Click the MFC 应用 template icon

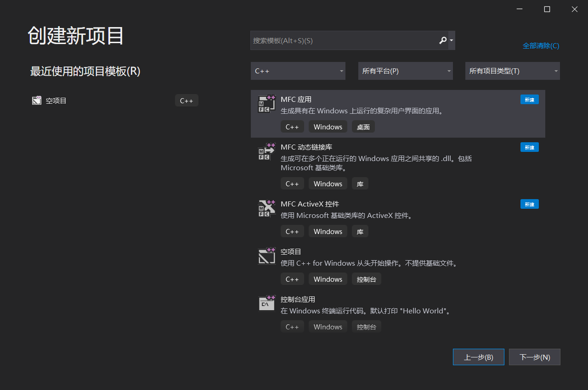pyautogui.click(x=266, y=103)
